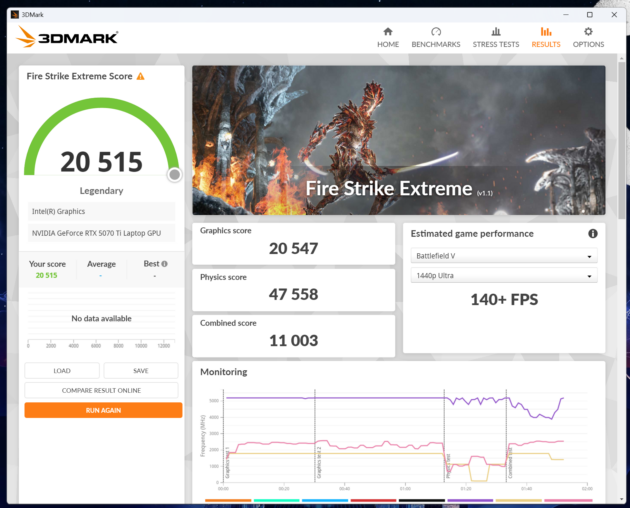This screenshot has height=508, width=630.
Task: Click the NVIDIA GeForce RTX 5070 Ti Laptop GPU row
Action: [x=101, y=233]
